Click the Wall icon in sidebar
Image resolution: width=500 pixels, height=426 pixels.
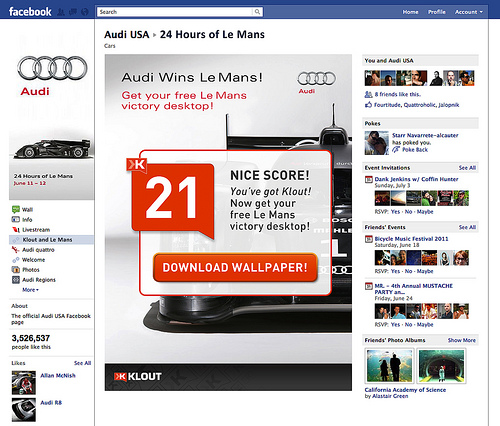coord(16,209)
